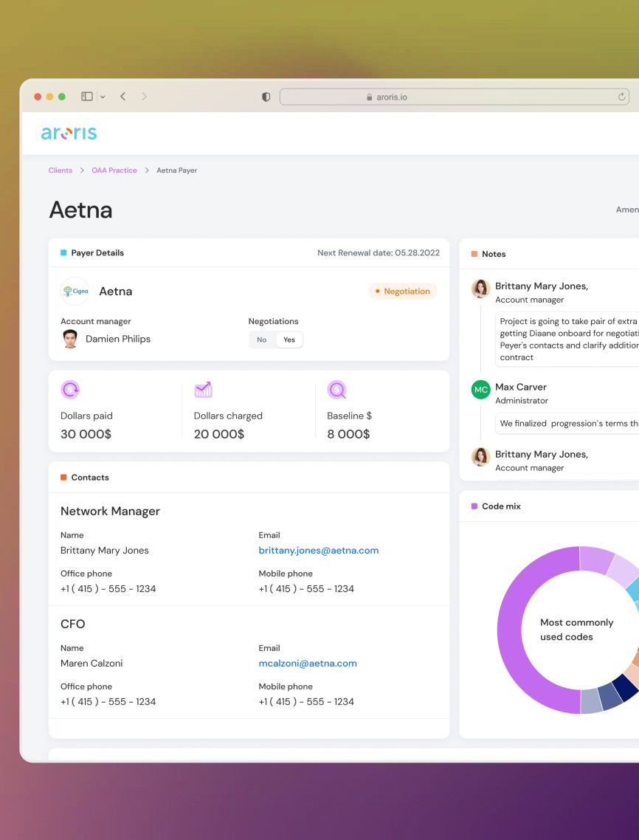The width and height of the screenshot is (639, 840).
Task: Click CFO mobile phone number
Action: pos(306,702)
